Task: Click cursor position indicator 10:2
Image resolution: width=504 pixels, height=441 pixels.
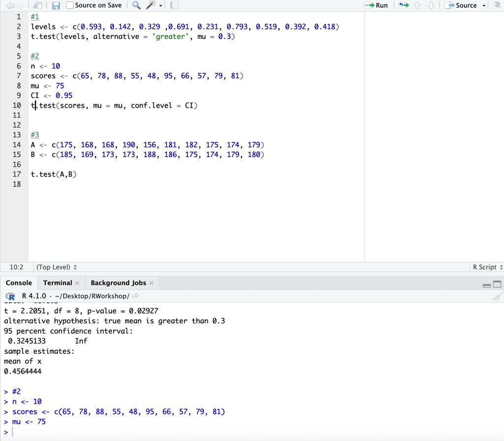Action: [16, 267]
